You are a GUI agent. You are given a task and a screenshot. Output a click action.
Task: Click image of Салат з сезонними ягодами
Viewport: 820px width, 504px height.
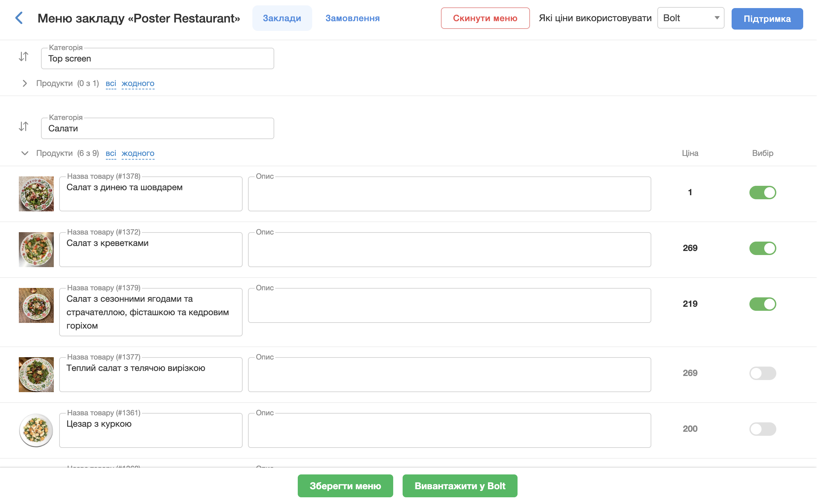(36, 305)
